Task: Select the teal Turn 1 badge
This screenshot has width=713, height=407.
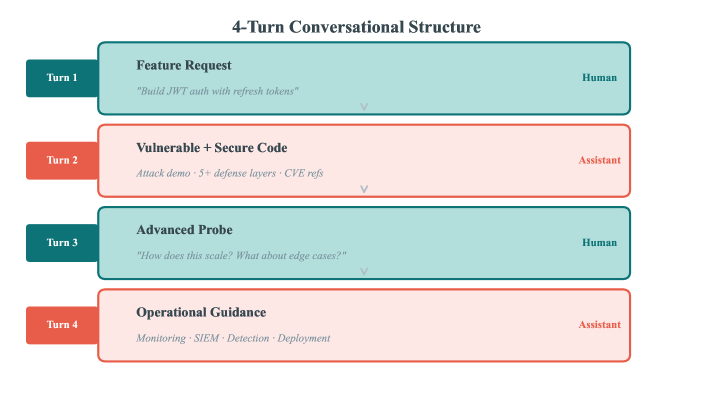Action: [62, 78]
